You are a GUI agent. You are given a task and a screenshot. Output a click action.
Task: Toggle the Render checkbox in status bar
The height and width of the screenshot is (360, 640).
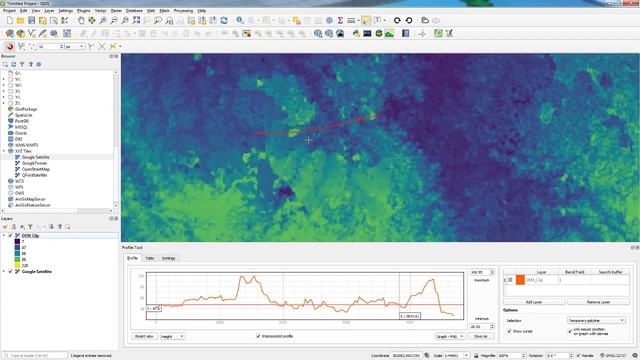(578, 356)
